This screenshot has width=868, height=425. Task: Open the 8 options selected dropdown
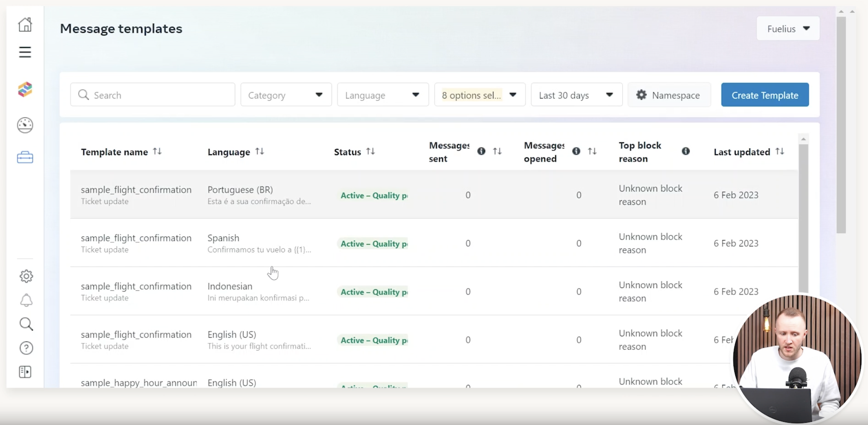coord(480,95)
